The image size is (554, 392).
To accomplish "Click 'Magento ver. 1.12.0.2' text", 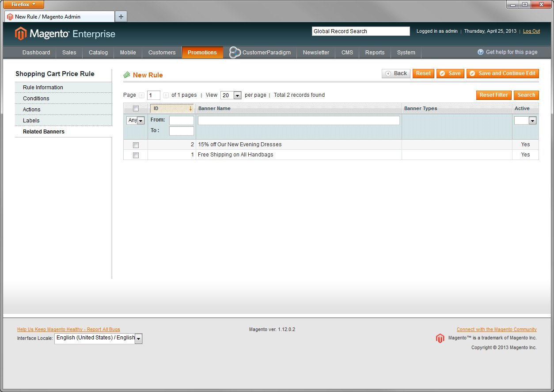I will (x=272, y=330).
